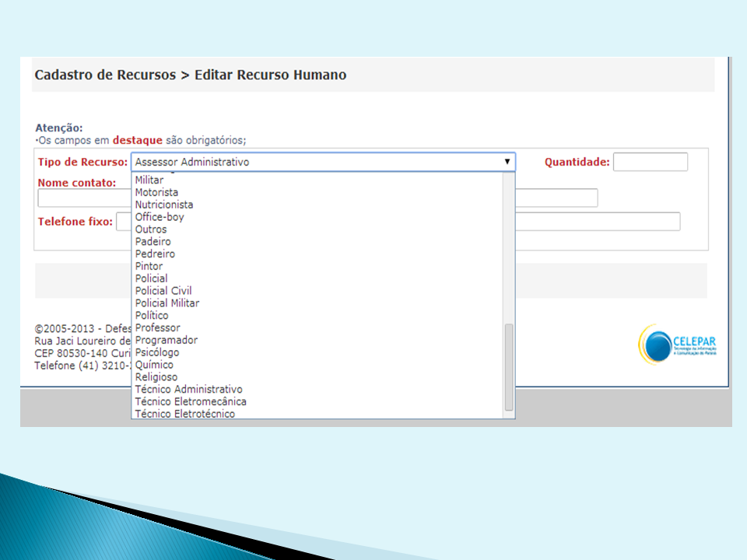This screenshot has width=747, height=560.
Task: Select Padeiro in the dropdown
Action: pyautogui.click(x=153, y=242)
